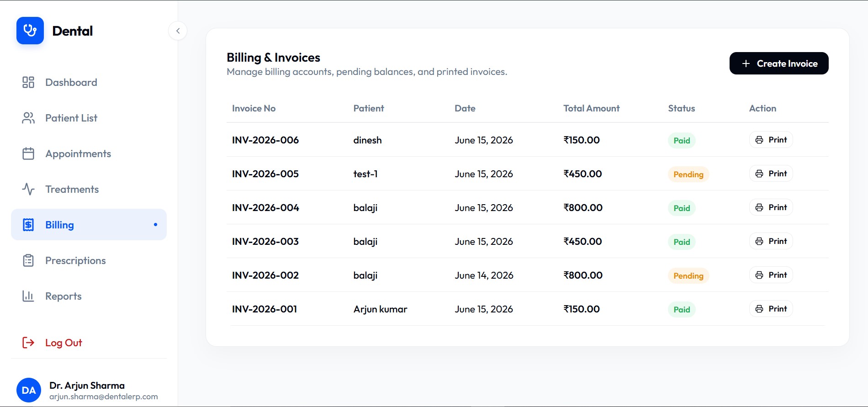Open the Dashboard menu item
Image resolution: width=868 pixels, height=407 pixels.
click(x=89, y=82)
